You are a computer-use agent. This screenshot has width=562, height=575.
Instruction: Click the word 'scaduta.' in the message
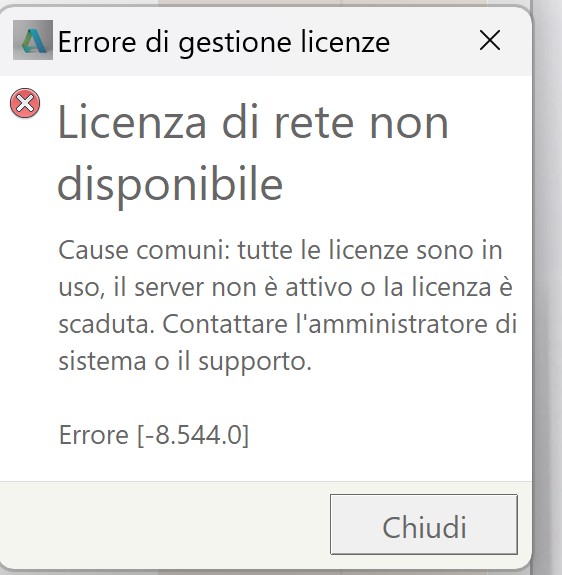pyautogui.click(x=107, y=324)
